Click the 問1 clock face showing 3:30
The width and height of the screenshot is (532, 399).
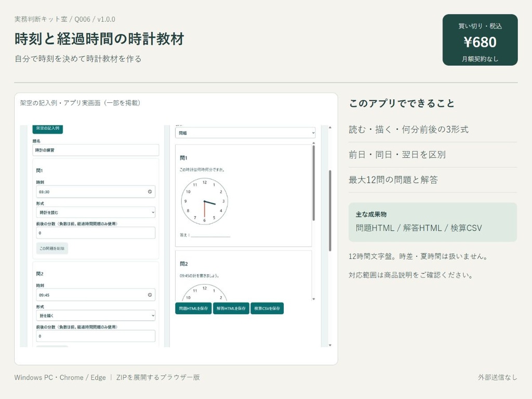tap(205, 202)
